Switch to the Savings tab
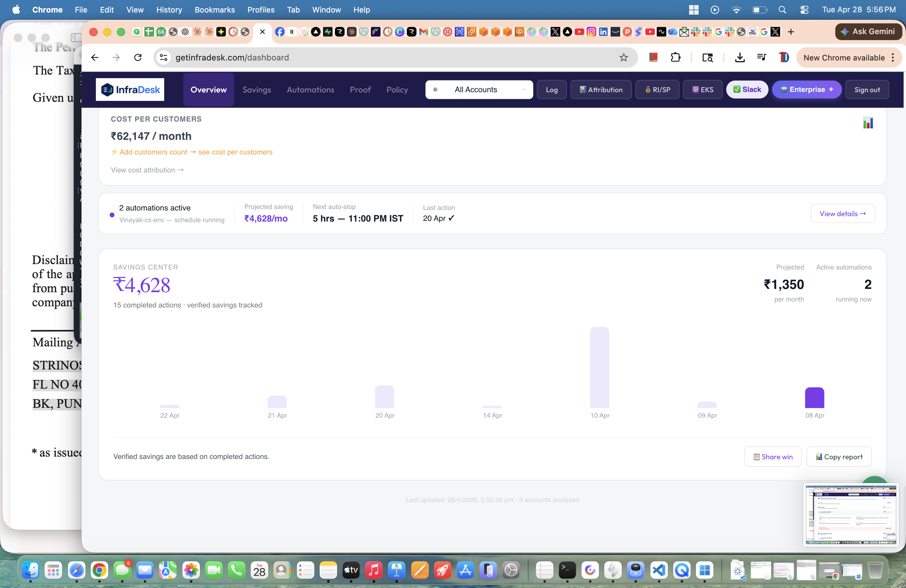This screenshot has height=588, width=906. coord(256,90)
